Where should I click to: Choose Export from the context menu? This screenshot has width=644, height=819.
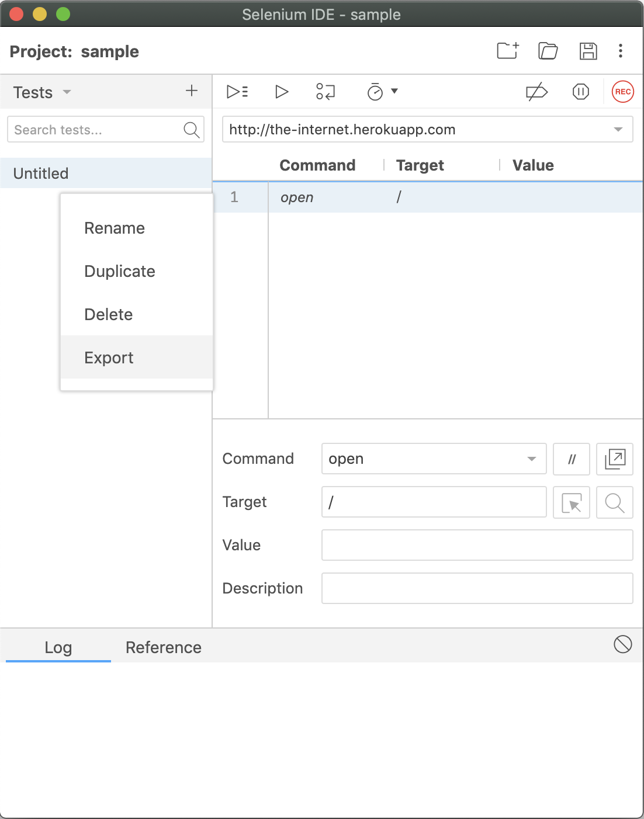pyautogui.click(x=109, y=358)
